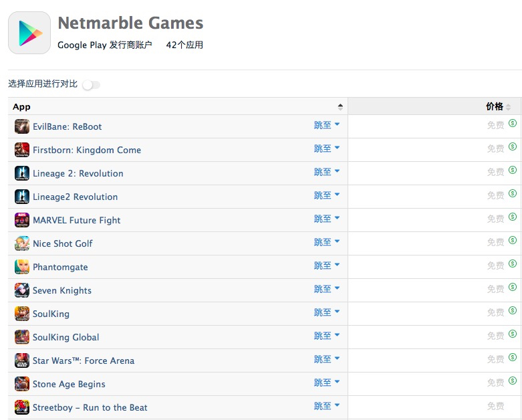Open the Lineage 2: Revolution app icon
The image size is (522, 420).
[x=22, y=173]
